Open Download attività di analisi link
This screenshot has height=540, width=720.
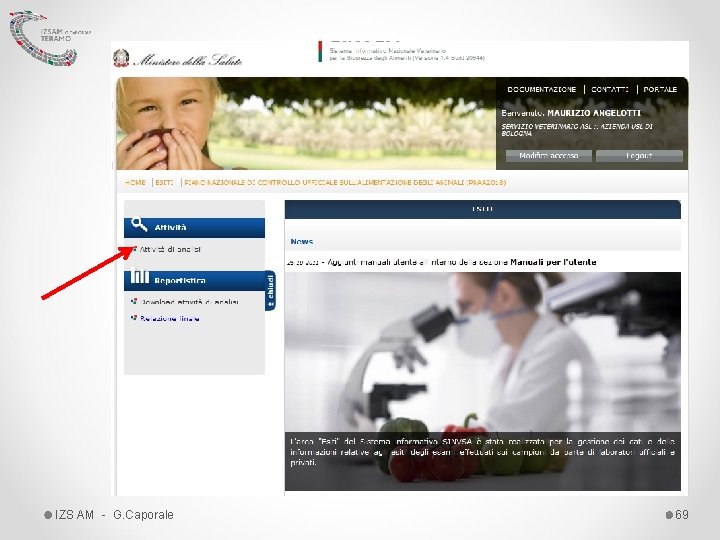tap(189, 302)
